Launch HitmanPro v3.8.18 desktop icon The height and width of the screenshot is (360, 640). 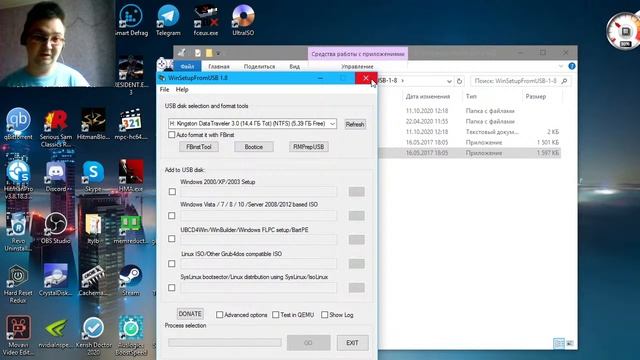click(18, 180)
